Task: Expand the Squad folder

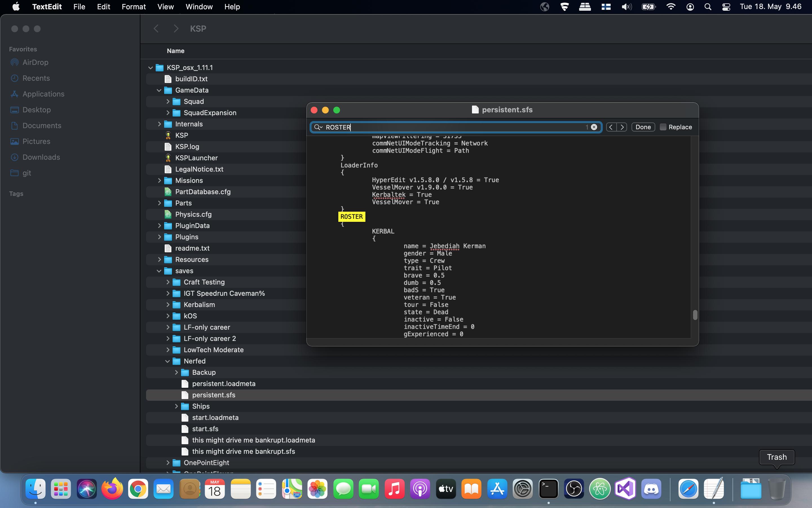Action: coord(168,102)
